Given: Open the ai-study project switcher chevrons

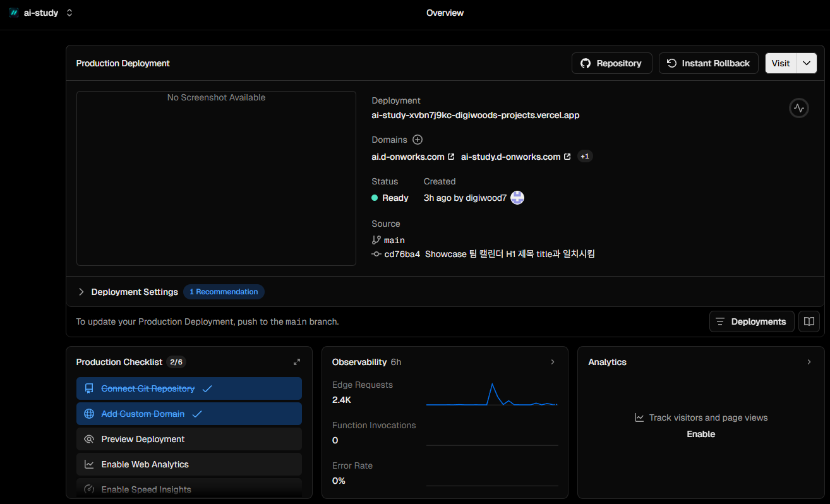Looking at the screenshot, I should pyautogui.click(x=69, y=13).
